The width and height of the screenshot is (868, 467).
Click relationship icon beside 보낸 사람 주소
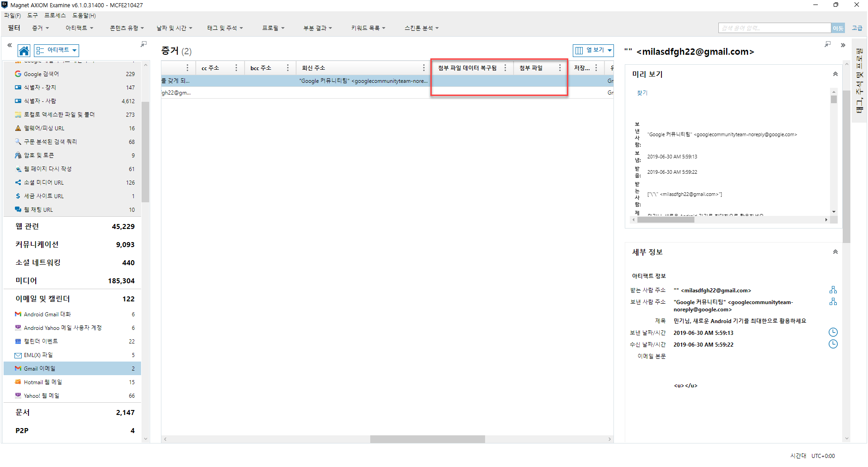[x=833, y=301]
